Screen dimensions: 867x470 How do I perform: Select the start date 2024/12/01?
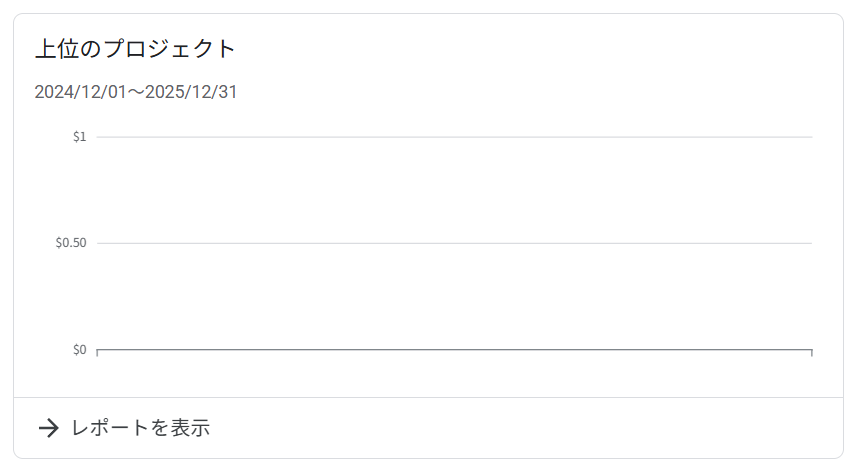tap(88, 93)
